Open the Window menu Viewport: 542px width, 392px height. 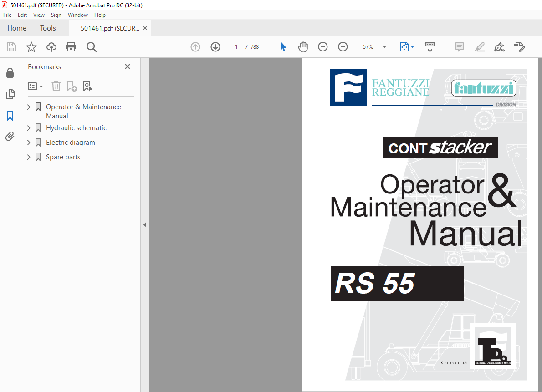78,15
